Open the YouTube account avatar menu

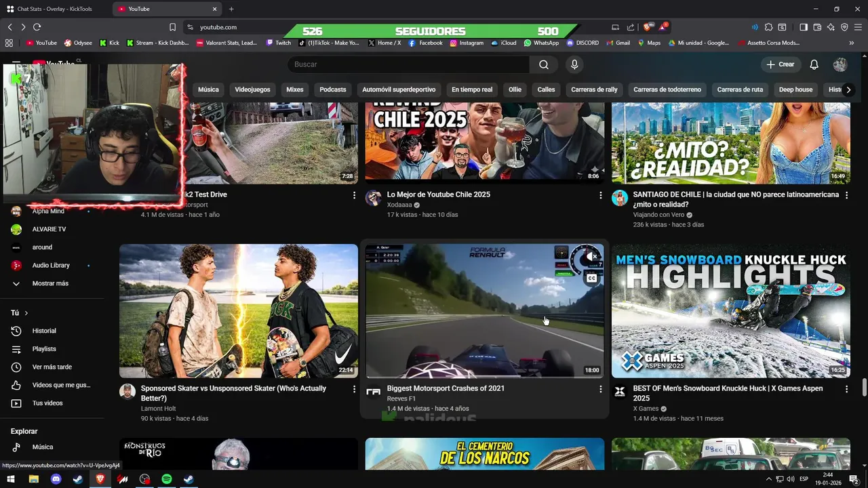click(x=840, y=64)
